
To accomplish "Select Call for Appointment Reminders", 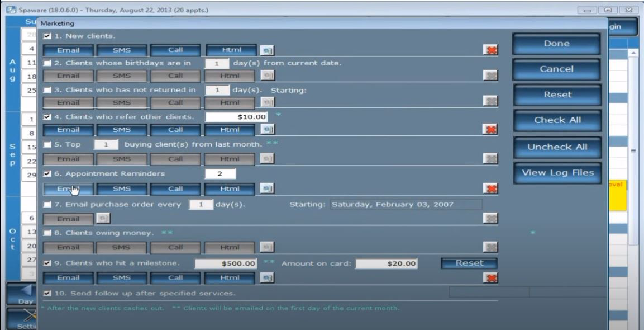I will [175, 189].
